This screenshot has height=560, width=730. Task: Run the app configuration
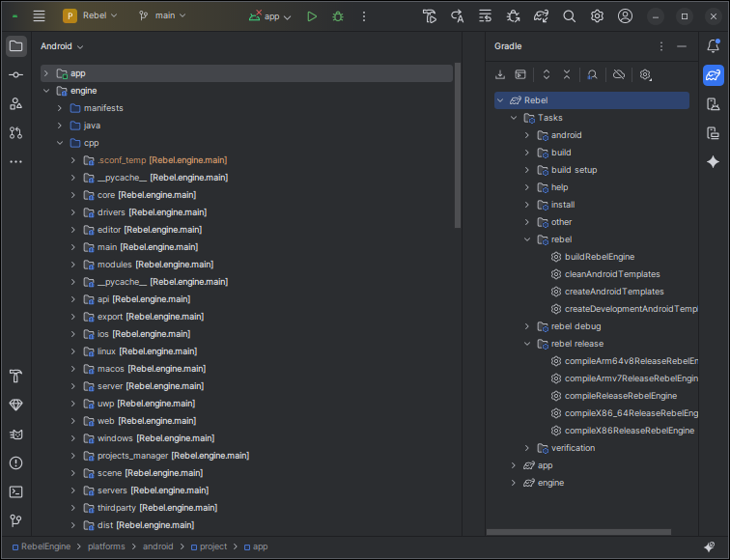[312, 16]
